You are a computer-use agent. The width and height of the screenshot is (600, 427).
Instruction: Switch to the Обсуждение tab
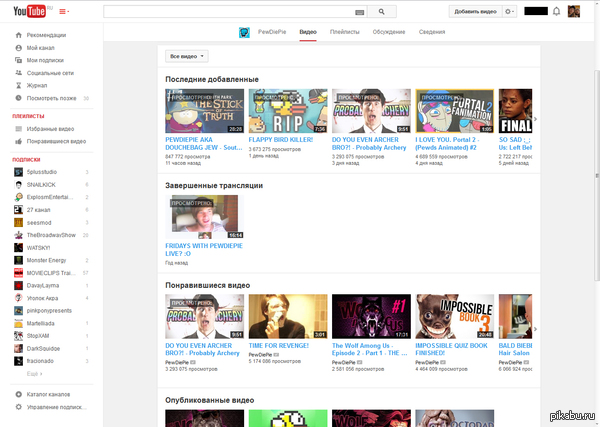tap(389, 32)
